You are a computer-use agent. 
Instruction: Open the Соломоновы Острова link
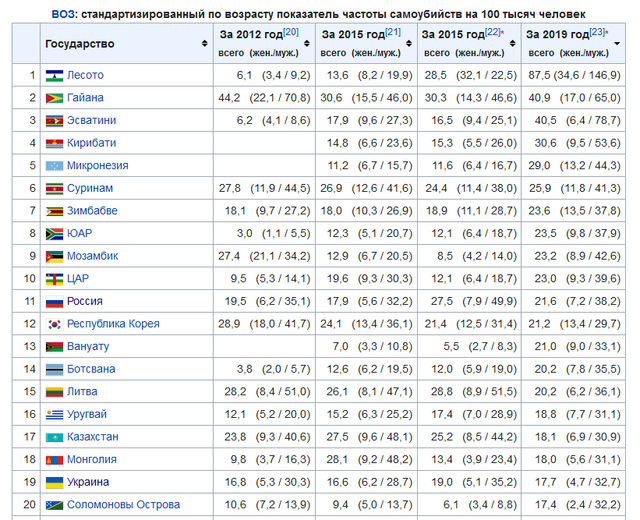click(x=123, y=505)
